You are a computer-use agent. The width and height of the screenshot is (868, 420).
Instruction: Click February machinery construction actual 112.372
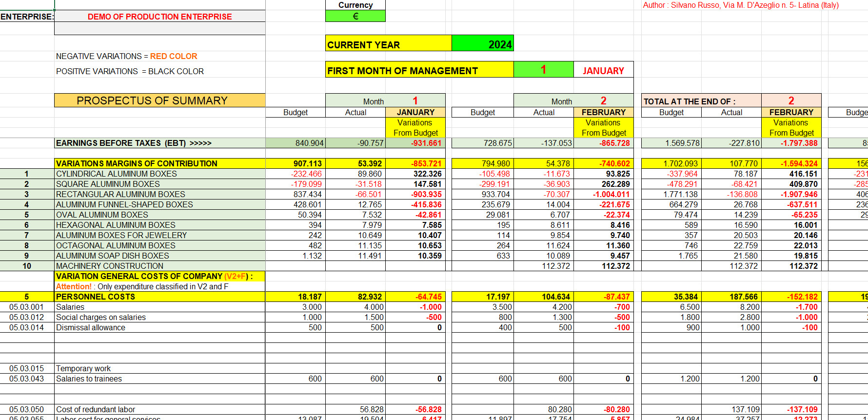[544, 266]
